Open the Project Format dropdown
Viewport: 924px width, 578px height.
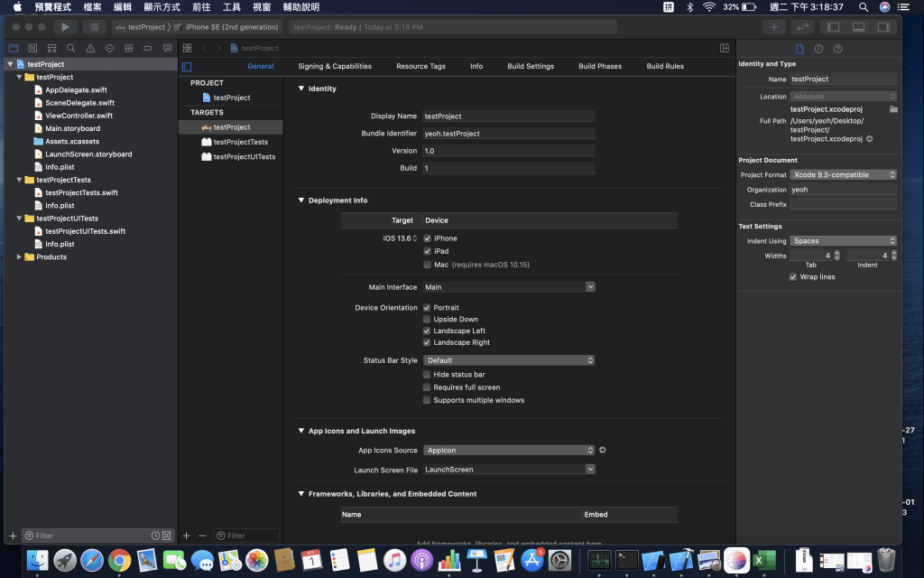point(844,174)
